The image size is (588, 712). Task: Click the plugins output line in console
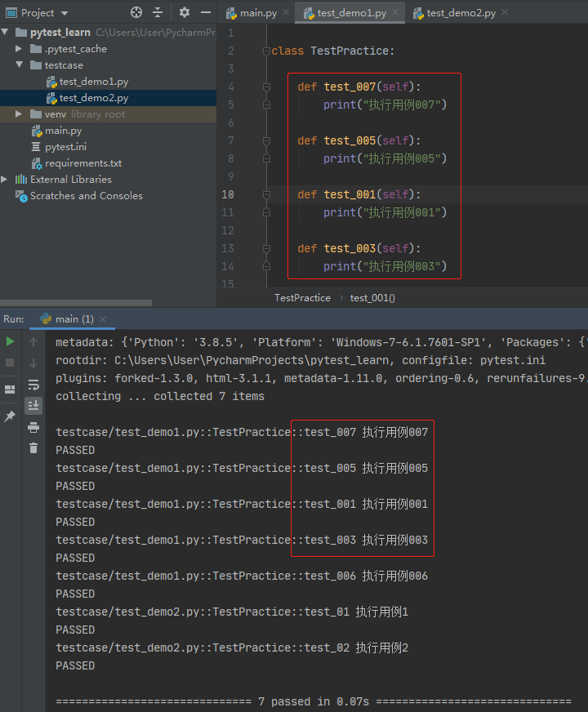click(x=321, y=378)
